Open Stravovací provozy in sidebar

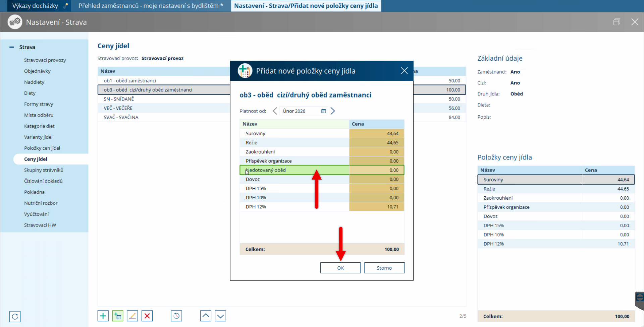pyautogui.click(x=45, y=60)
